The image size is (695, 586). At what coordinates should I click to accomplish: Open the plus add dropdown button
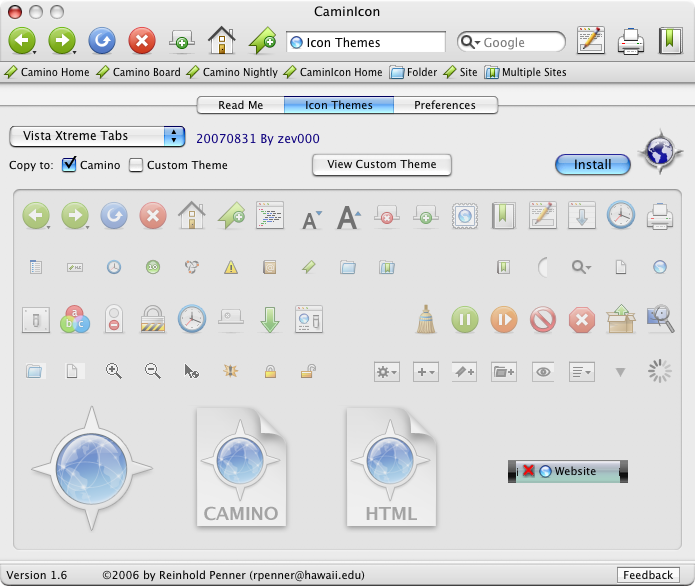coord(426,372)
